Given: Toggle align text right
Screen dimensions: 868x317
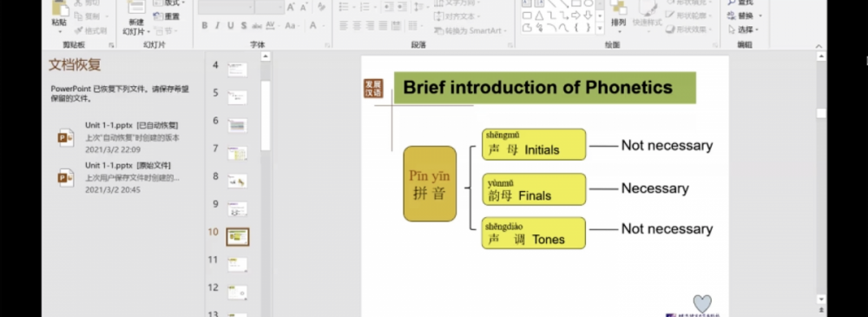Looking at the screenshot, I should pos(370,25).
